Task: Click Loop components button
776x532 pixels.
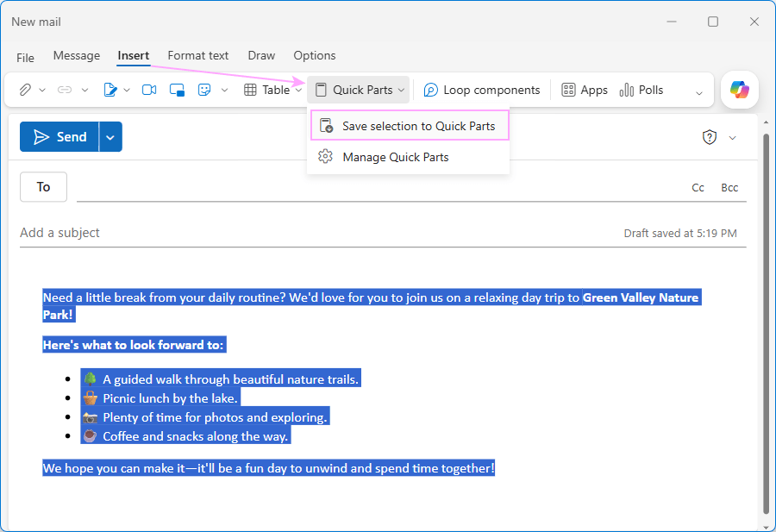Action: tap(481, 90)
